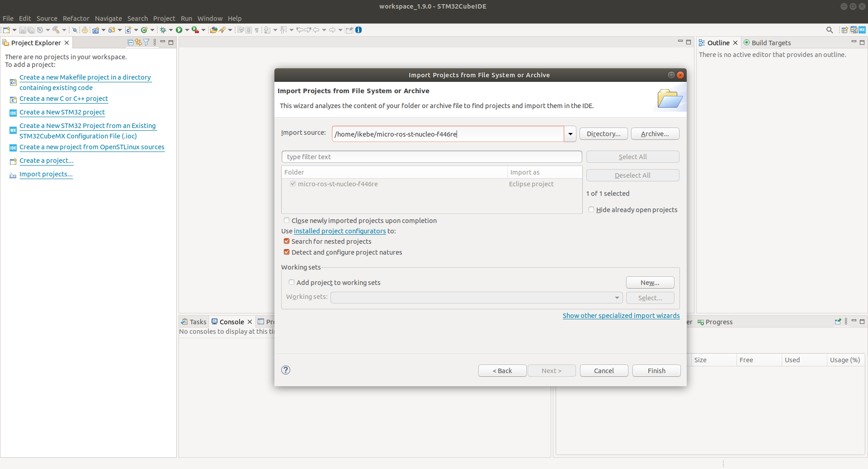Image resolution: width=868 pixels, height=469 pixels.
Task: Expand the Run dropdown arrow
Action: pos(187,30)
